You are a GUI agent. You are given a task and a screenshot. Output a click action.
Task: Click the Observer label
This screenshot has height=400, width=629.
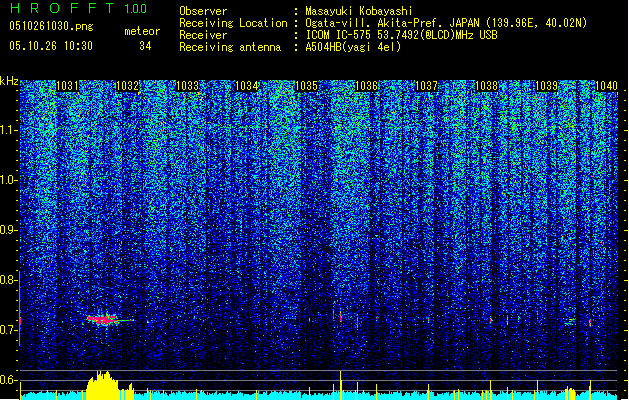pos(203,11)
